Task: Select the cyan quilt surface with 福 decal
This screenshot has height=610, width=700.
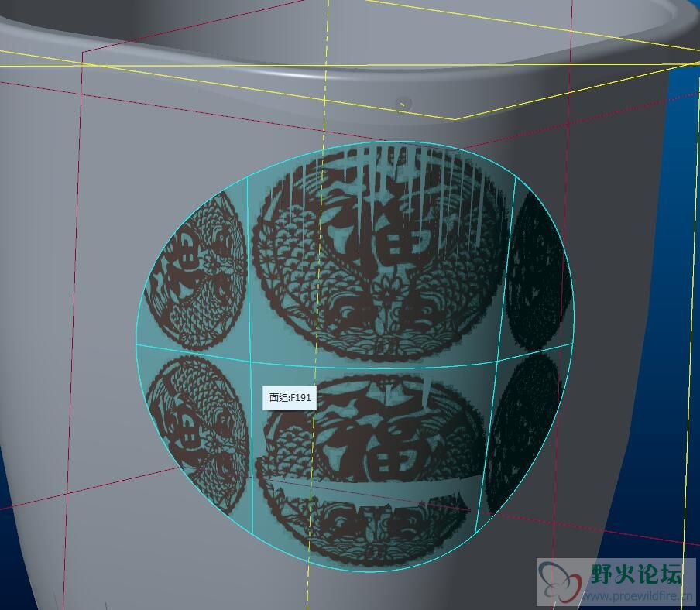Action: pyautogui.click(x=355, y=357)
